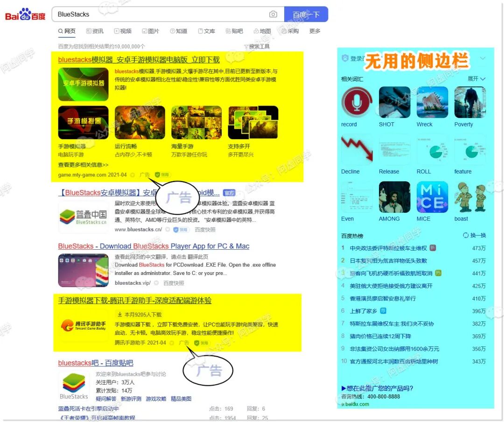Screen dimensions: 504x422
Task: Open hot topic 日本复兴相为氚吉祥物低头致歉
Action: pyautogui.click(x=388, y=260)
